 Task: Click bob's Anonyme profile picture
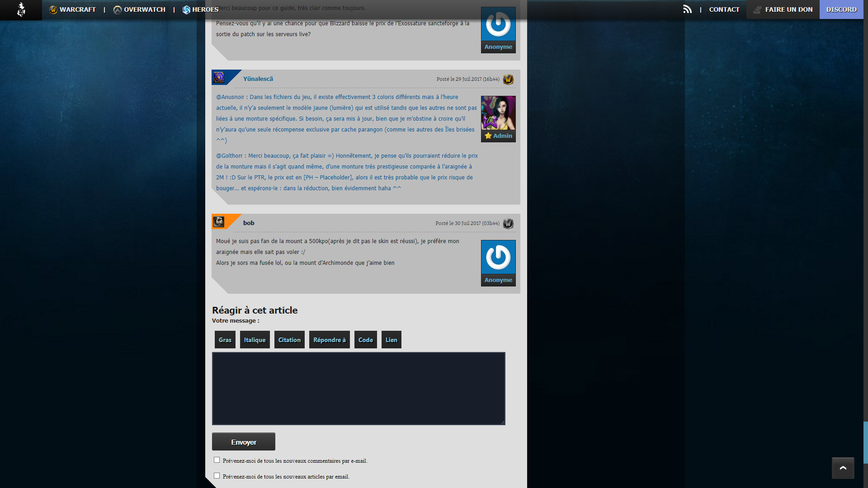498,258
